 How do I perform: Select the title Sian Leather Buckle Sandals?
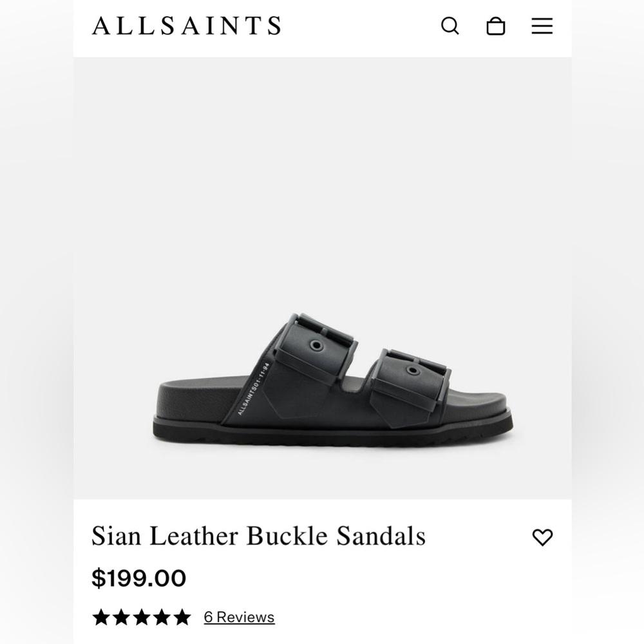[x=258, y=535]
